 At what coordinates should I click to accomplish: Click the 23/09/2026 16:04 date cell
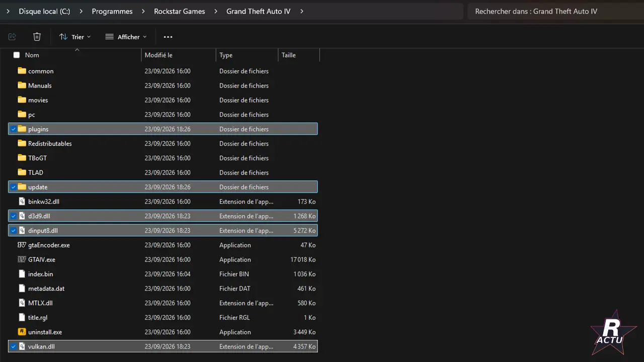pos(168,275)
